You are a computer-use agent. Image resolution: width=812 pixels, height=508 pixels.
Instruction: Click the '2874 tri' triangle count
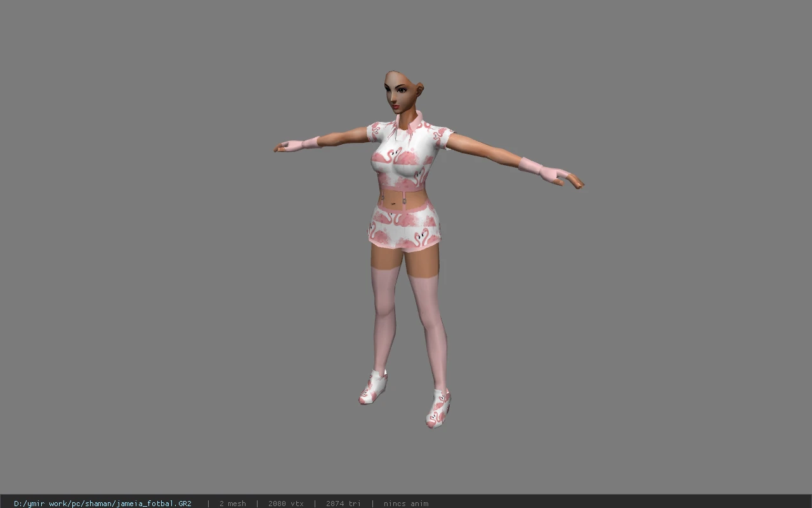[x=343, y=504]
